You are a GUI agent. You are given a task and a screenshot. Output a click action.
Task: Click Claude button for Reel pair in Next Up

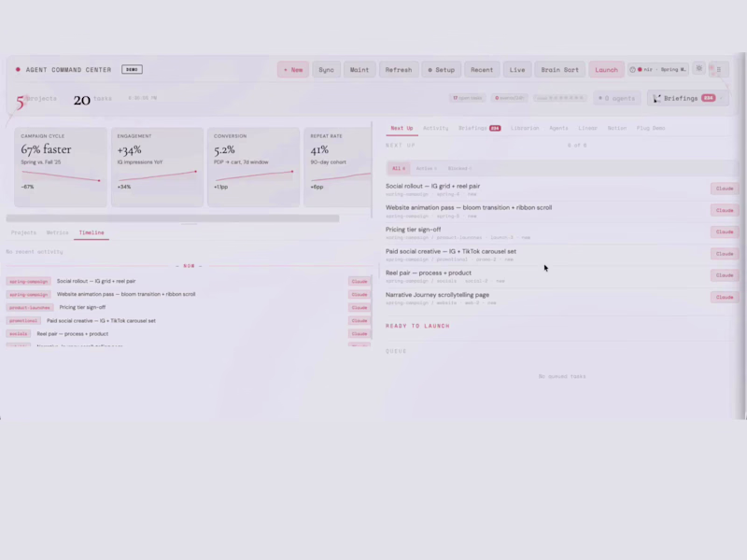725,275
